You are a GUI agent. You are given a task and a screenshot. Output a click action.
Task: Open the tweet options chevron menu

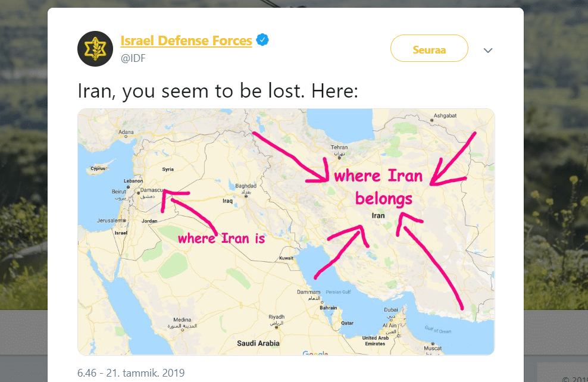coord(488,51)
